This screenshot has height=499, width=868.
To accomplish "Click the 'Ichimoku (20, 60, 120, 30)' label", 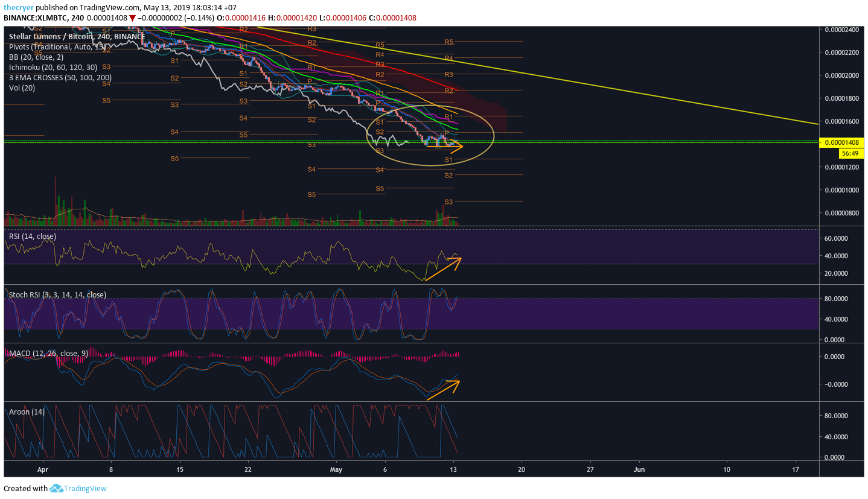I will point(54,68).
